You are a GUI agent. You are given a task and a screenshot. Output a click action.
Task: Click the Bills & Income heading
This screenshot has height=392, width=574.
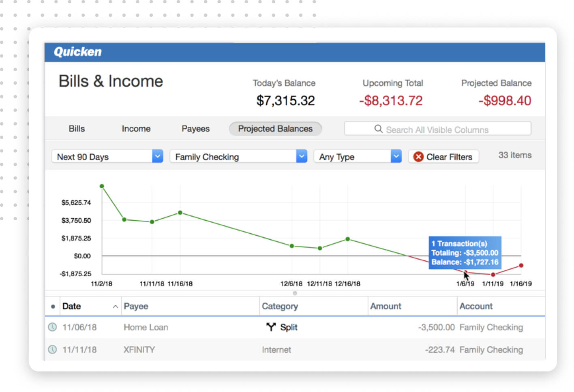(x=111, y=81)
